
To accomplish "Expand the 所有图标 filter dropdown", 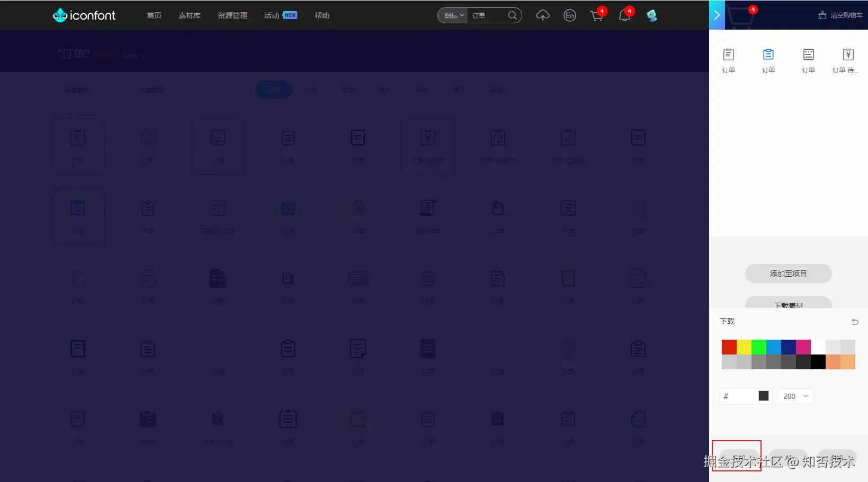I will click(x=77, y=90).
